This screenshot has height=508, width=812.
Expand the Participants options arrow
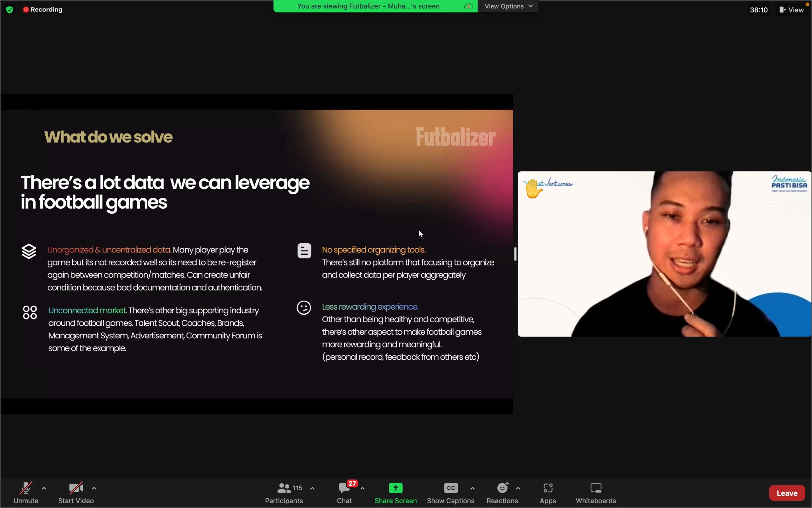(x=312, y=488)
